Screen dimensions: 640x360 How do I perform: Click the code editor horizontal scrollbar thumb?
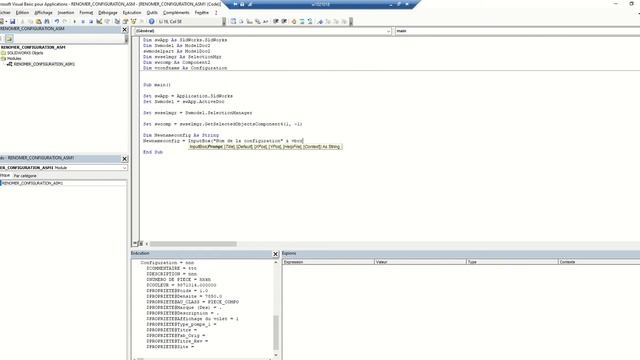193,244
